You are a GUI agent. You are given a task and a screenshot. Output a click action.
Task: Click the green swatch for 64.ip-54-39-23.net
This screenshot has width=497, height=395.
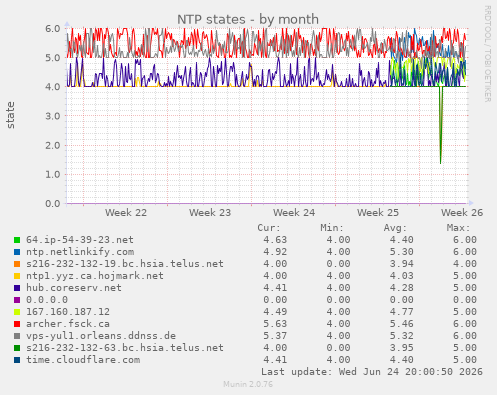click(17, 240)
